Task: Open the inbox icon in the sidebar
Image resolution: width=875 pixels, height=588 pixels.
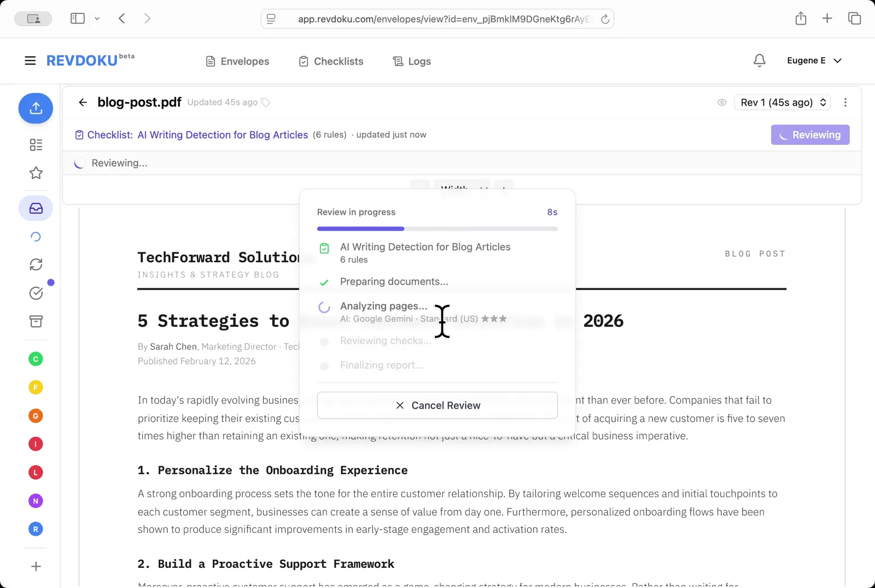Action: pos(36,208)
